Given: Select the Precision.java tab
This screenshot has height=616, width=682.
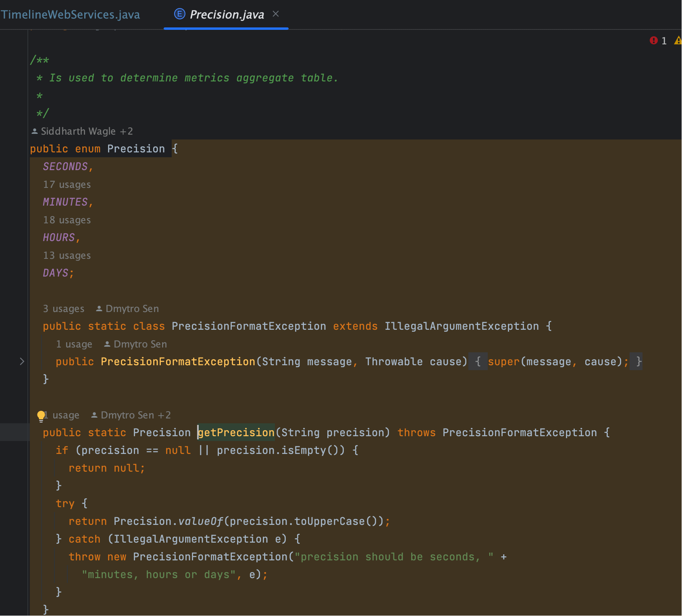Looking at the screenshot, I should (x=227, y=15).
